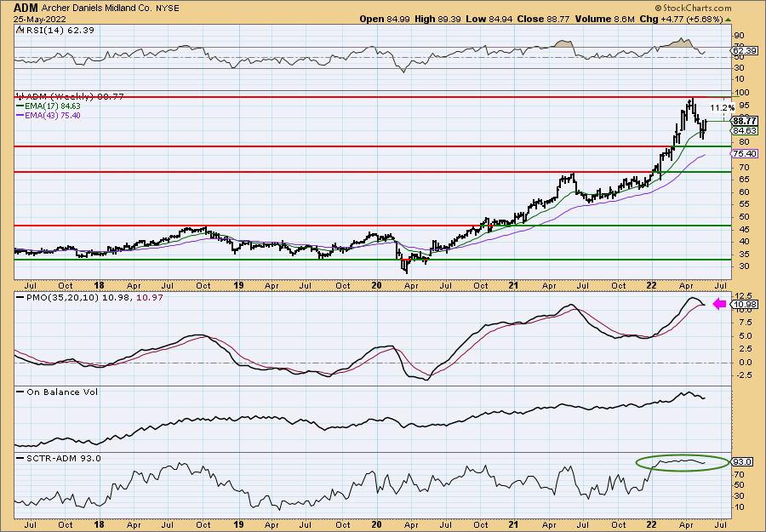Click the purple EMA(43) legend line swatch
The image size is (766, 532).
click(20, 116)
